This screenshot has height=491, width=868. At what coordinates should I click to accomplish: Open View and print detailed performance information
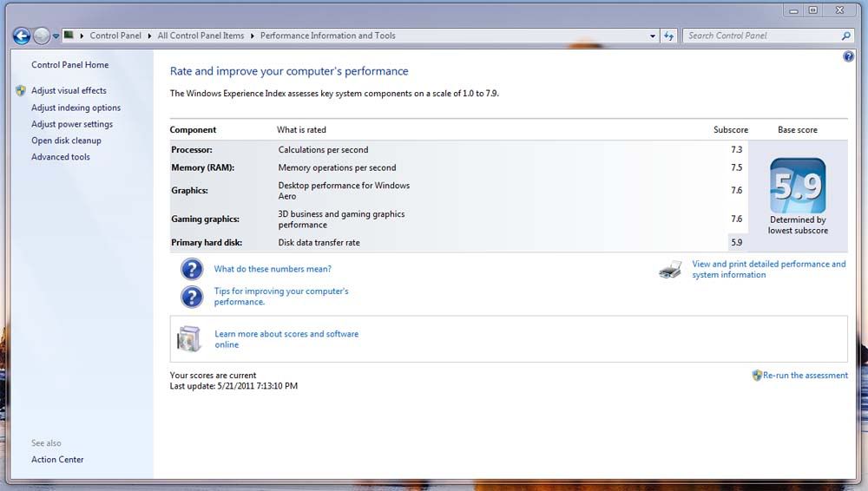click(x=769, y=270)
